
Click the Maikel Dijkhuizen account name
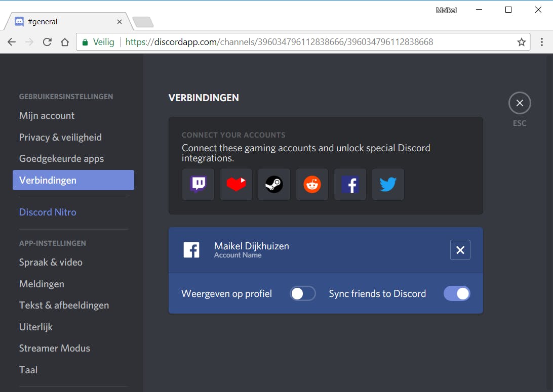(x=252, y=246)
